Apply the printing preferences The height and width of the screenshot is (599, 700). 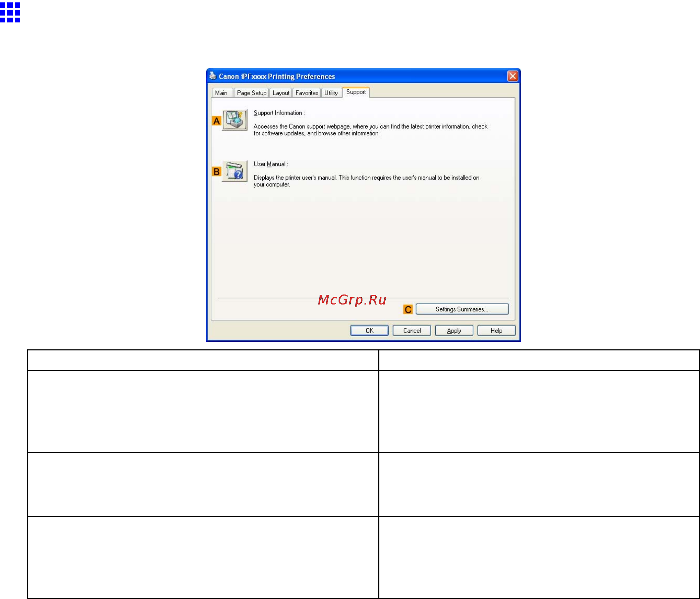click(454, 330)
